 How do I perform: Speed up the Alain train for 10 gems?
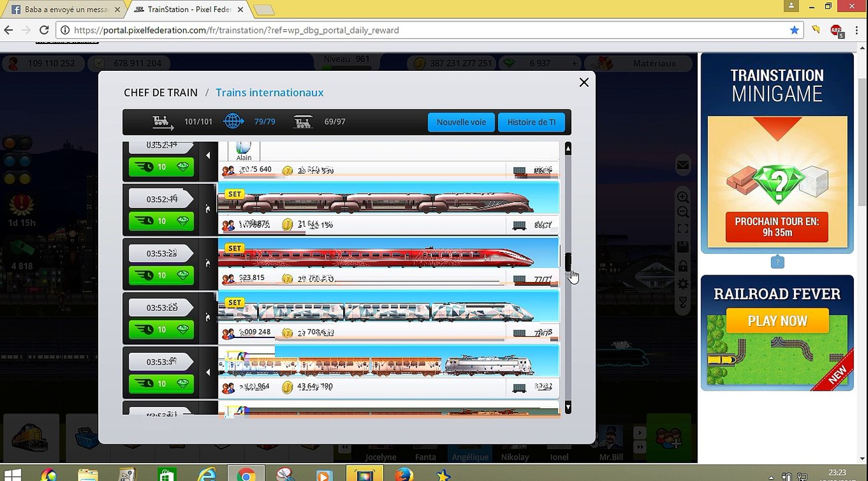tap(161, 167)
